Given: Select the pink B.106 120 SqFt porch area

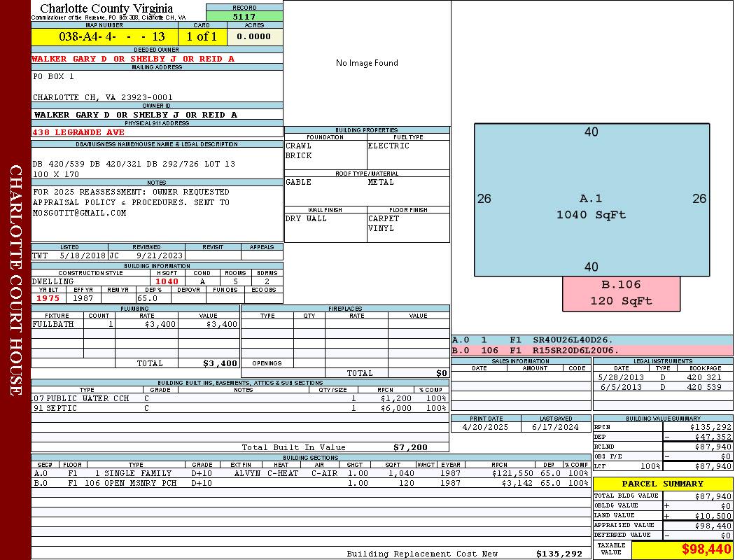Looking at the screenshot, I should coord(621,293).
